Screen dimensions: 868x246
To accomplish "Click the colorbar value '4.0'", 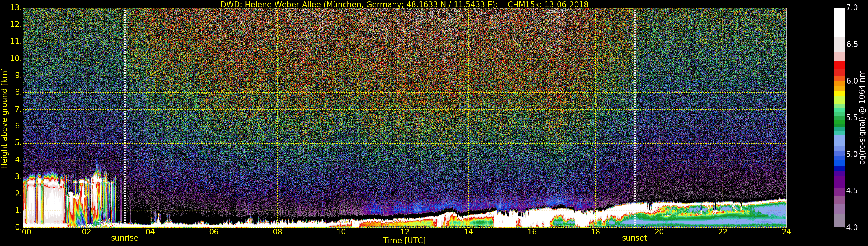I will [x=852, y=227].
